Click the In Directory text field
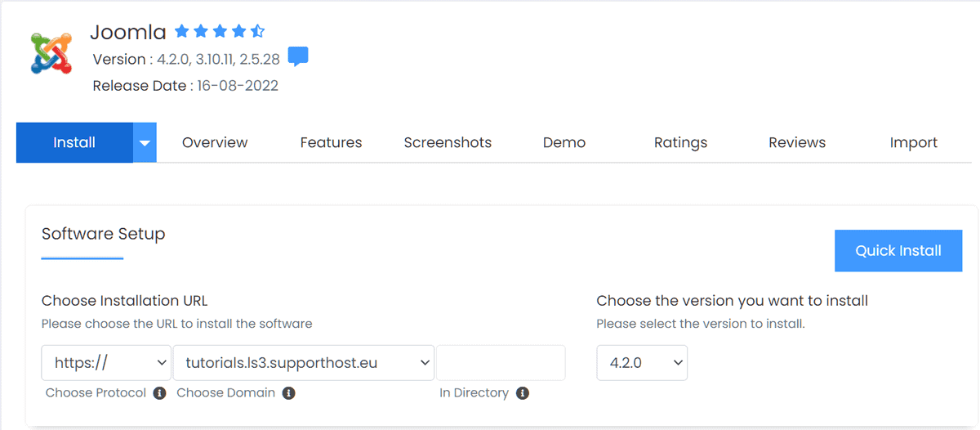980x430 pixels. click(501, 363)
